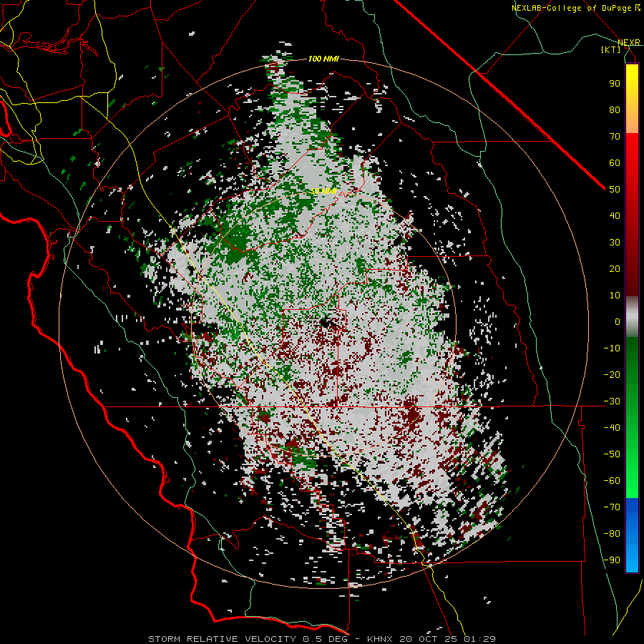Image resolution: width=644 pixels, height=644 pixels.
Task: Click the 0 value on the color scale
Action: [x=618, y=322]
